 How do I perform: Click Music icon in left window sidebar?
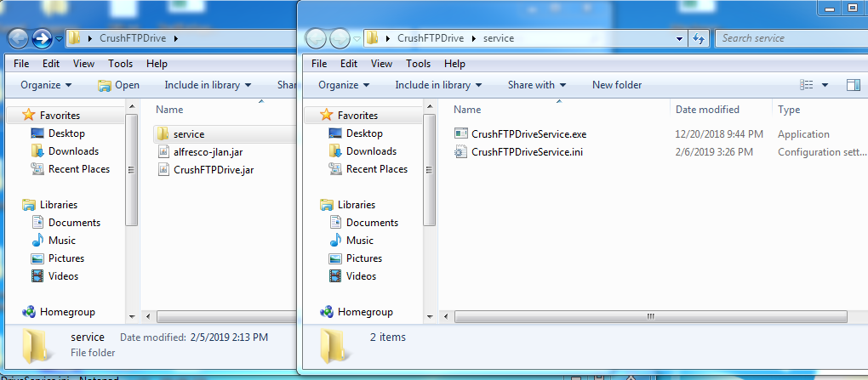point(37,240)
